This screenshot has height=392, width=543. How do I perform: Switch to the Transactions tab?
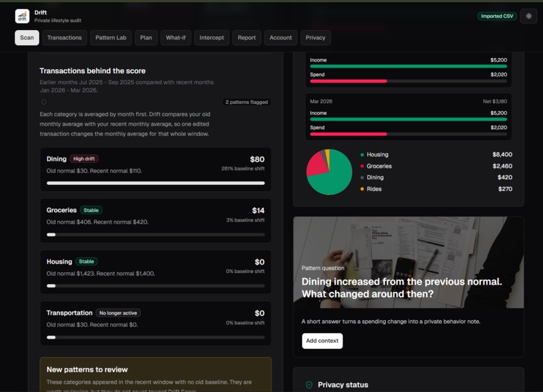(64, 38)
